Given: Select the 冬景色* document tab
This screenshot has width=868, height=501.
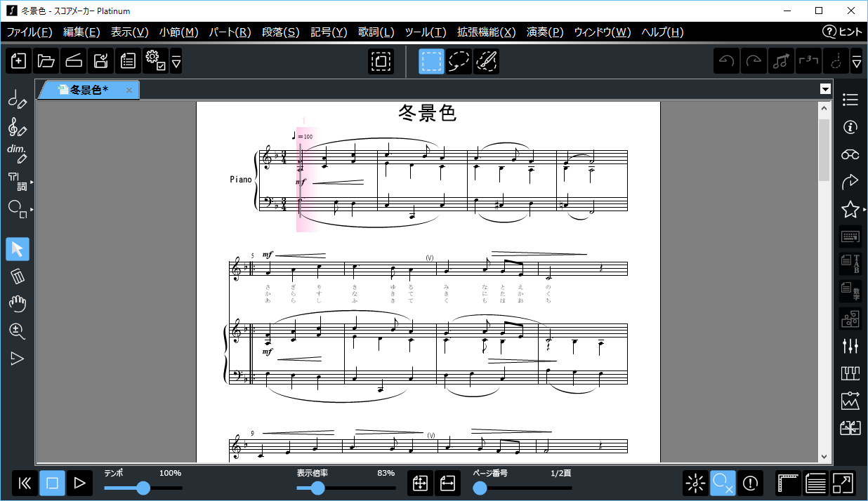Looking at the screenshot, I should click(88, 90).
